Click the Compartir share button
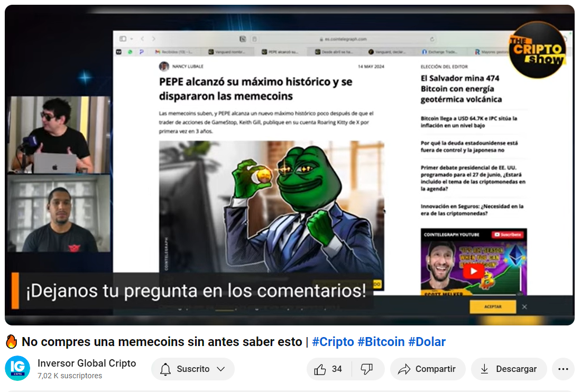 427,369
